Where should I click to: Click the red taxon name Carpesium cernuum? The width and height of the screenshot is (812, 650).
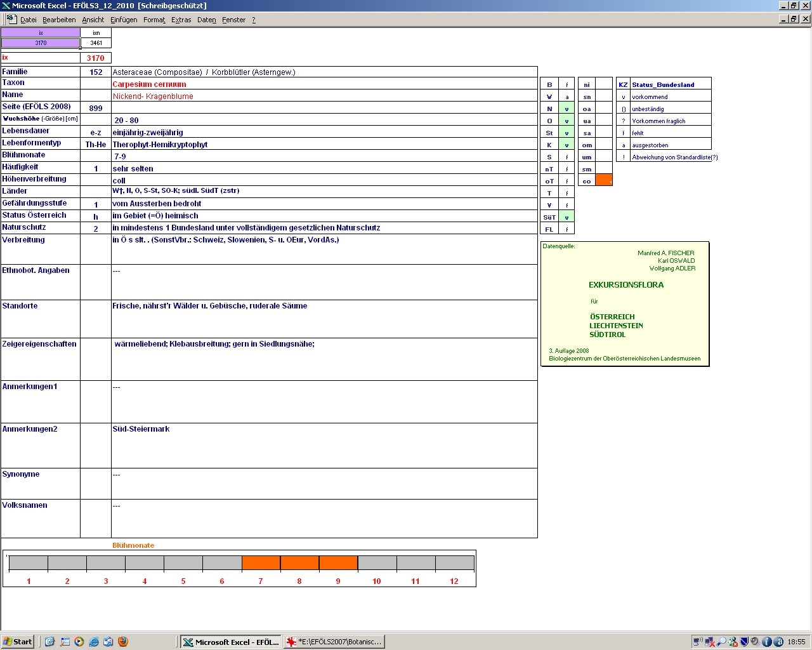coord(150,84)
